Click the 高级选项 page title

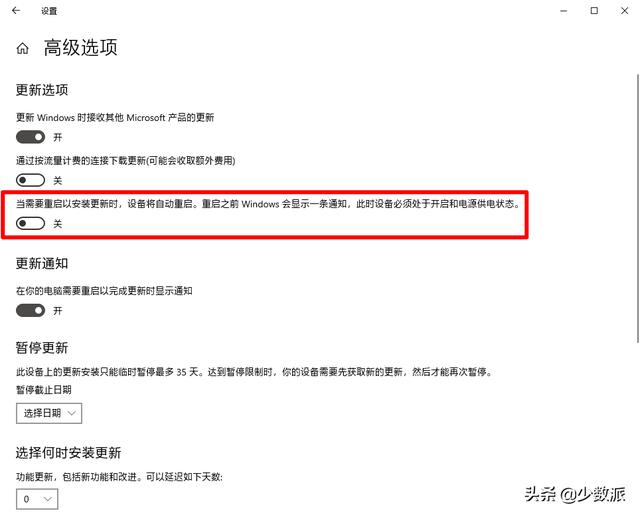(x=80, y=47)
